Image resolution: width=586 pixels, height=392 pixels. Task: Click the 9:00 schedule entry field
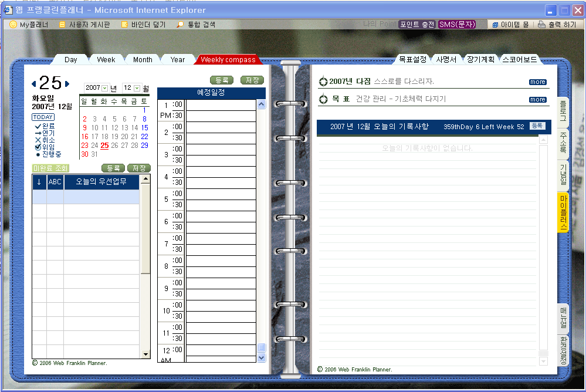221,283
